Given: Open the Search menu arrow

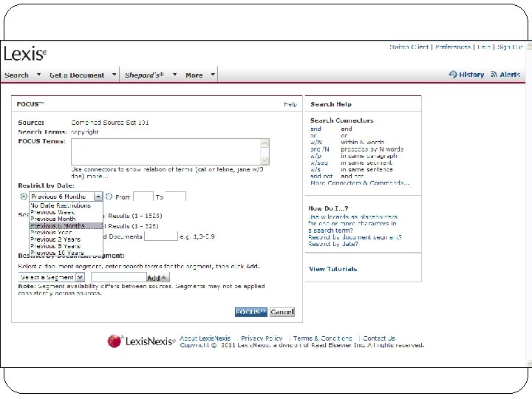Looking at the screenshot, I should tap(38, 75).
